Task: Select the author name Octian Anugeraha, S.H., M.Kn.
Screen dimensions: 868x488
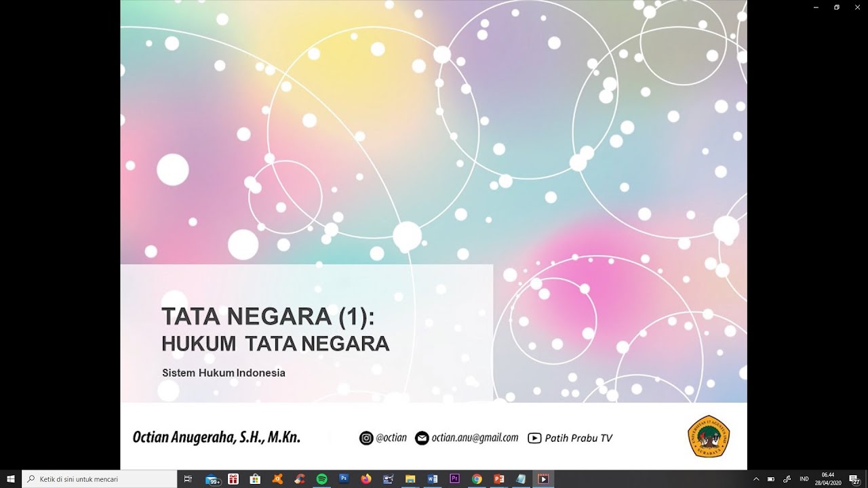Action: click(x=216, y=437)
